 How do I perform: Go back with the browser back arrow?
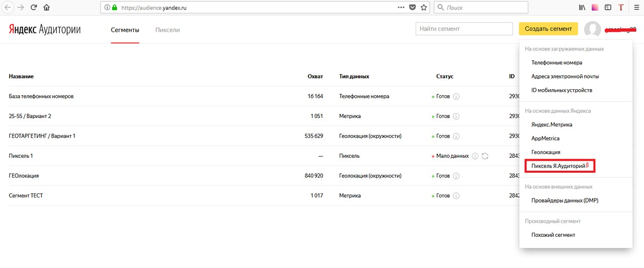pyautogui.click(x=8, y=8)
